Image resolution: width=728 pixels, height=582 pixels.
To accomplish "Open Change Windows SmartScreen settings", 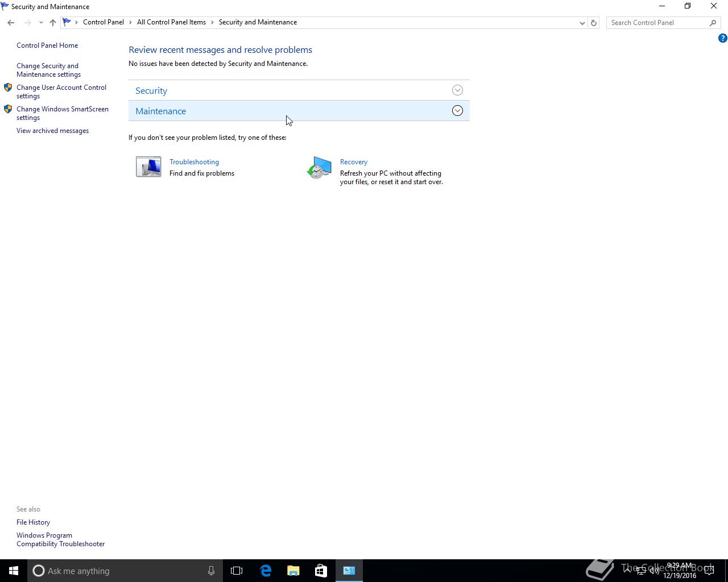I will click(x=63, y=113).
